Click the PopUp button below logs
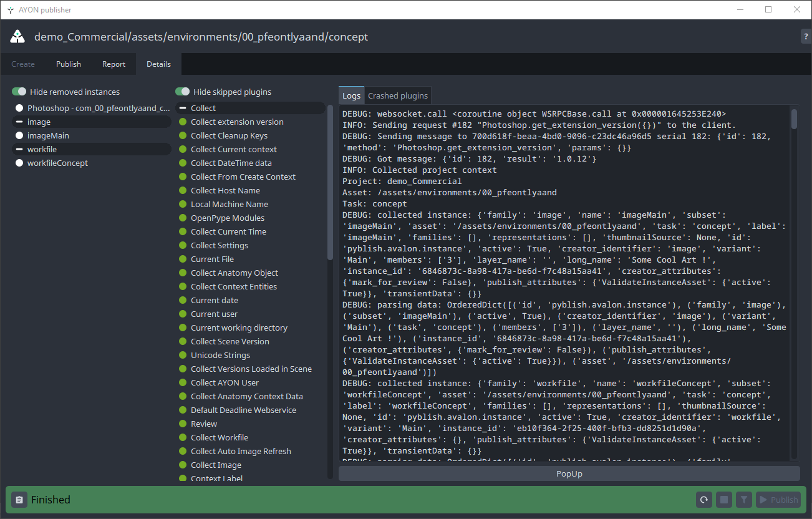The height and width of the screenshot is (519, 812). [569, 473]
